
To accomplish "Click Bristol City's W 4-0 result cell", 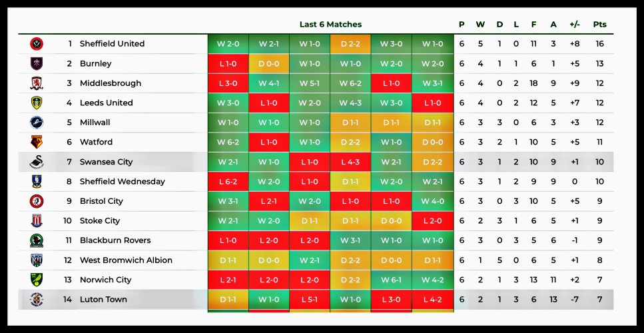I will click(432, 201).
